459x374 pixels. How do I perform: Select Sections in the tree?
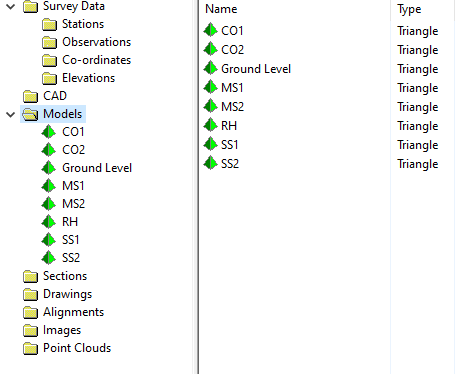click(65, 276)
